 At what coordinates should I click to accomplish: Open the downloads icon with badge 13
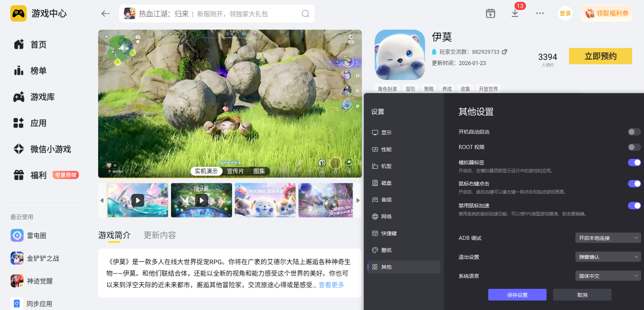coord(515,14)
